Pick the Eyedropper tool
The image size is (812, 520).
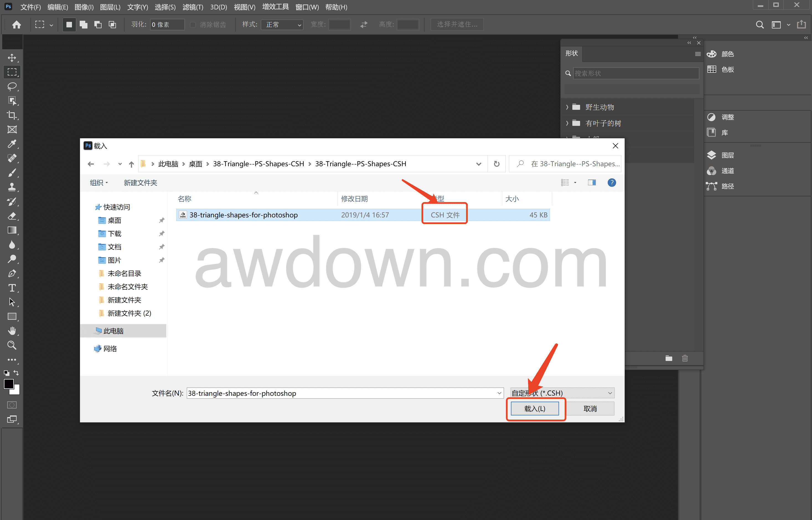point(12,144)
